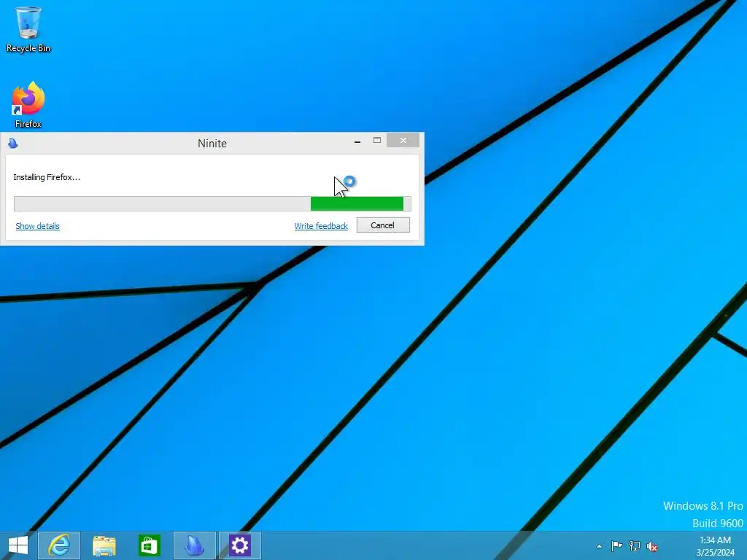
Task: Open the taskbar clock showing 1:34 AM
Action: point(715,546)
